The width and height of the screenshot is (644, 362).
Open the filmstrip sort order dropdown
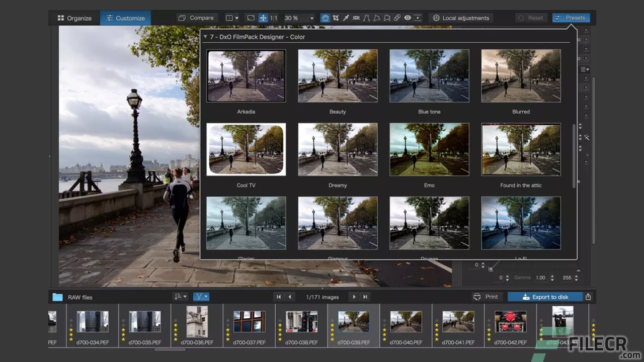(x=180, y=297)
